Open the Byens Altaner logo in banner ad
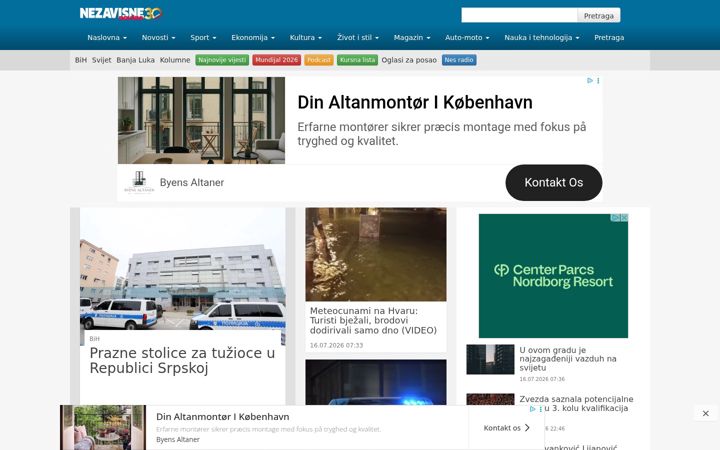 point(139,182)
